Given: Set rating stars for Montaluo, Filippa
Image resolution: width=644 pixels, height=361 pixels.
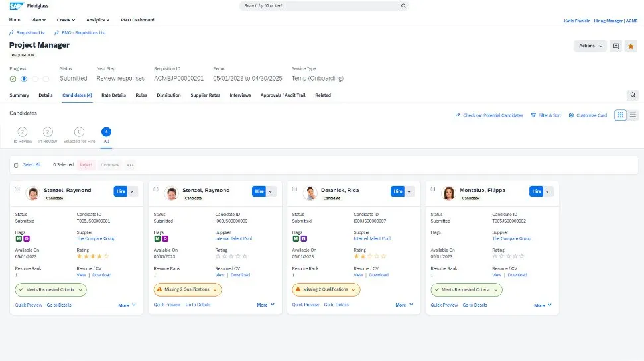Looking at the screenshot, I should coord(509,256).
